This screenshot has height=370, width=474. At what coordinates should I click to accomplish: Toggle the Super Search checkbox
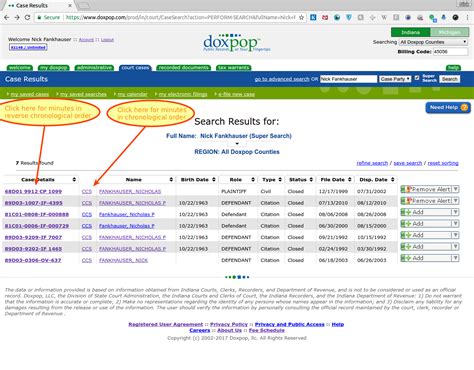tap(417, 78)
